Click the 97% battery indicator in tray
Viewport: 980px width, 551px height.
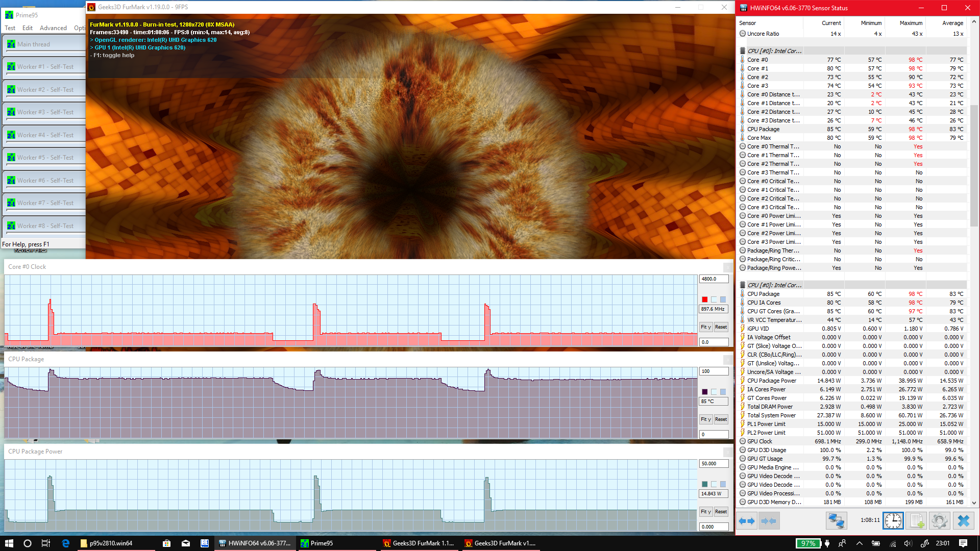click(x=808, y=543)
